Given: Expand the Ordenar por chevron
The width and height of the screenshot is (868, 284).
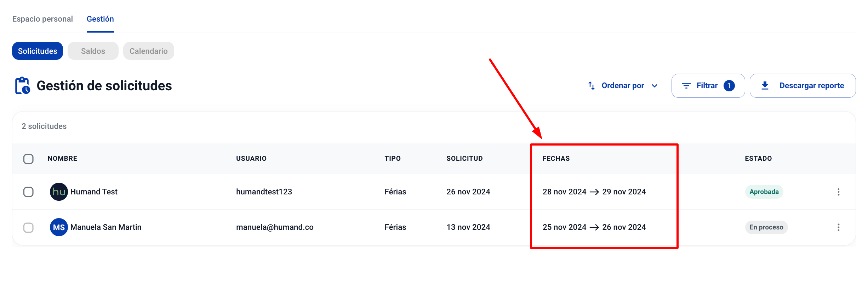Looking at the screenshot, I should coord(655,86).
